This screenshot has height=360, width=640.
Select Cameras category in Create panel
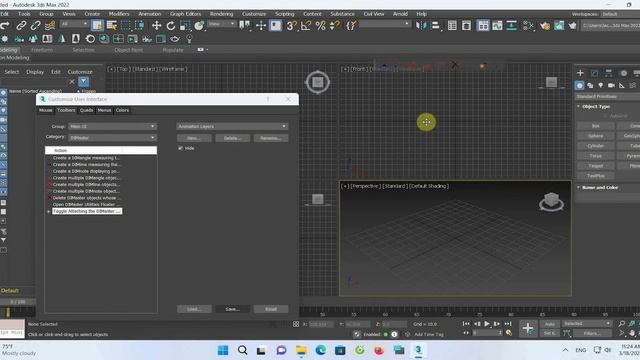(x=611, y=85)
